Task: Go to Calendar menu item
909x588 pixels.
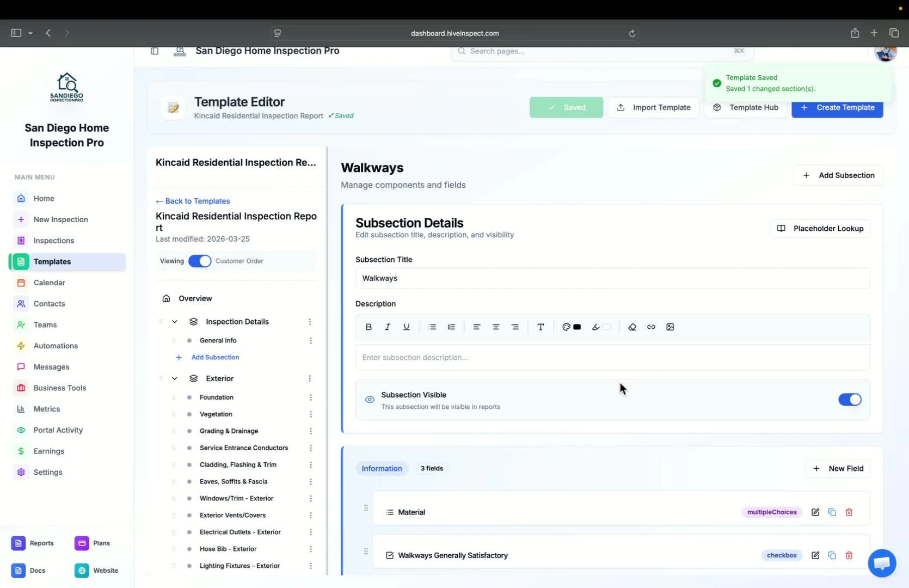Action: click(49, 283)
